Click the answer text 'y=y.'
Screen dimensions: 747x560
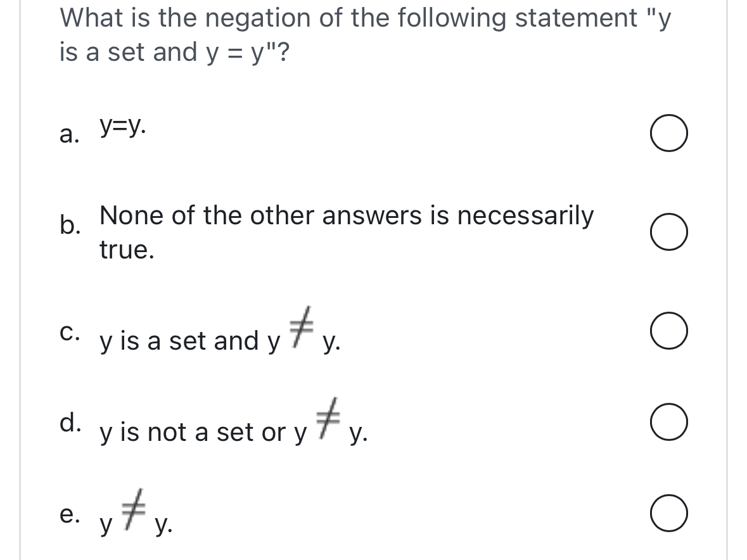click(120, 128)
